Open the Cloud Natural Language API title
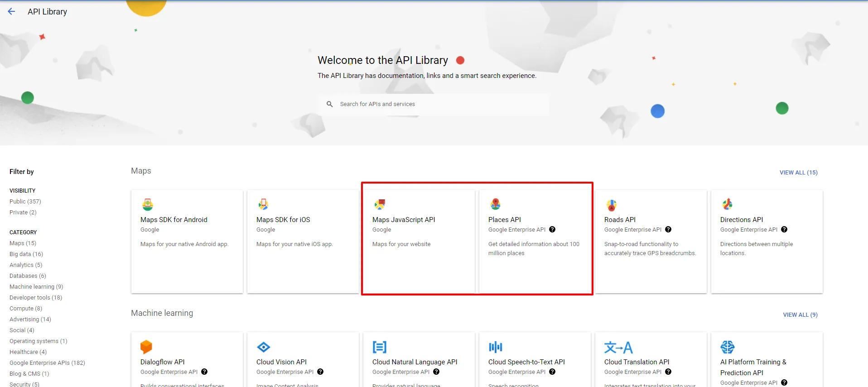This screenshot has height=387, width=868. [x=415, y=362]
